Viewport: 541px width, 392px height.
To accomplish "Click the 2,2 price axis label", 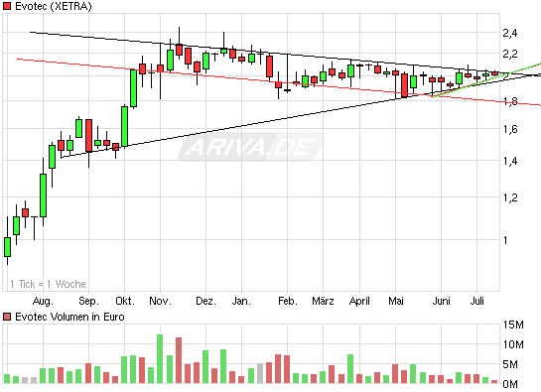I will [x=510, y=54].
